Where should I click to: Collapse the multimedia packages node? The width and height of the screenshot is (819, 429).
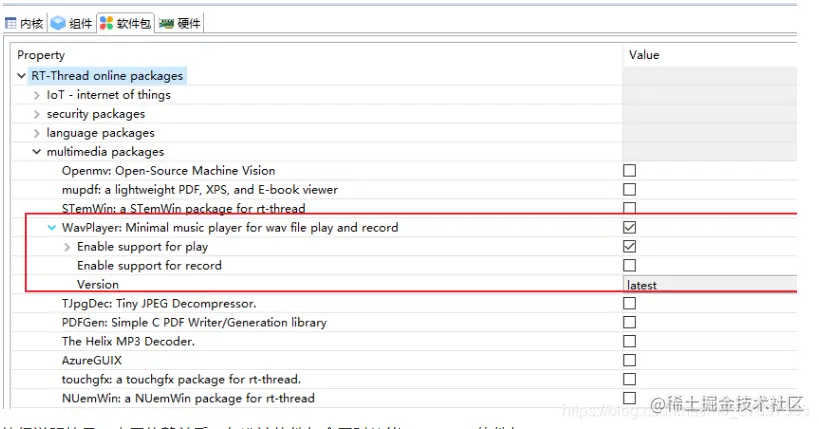coord(37,152)
